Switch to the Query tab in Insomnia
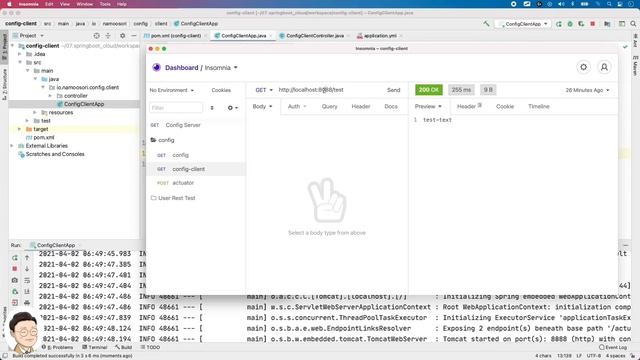The height and width of the screenshot is (360, 640). coord(329,107)
